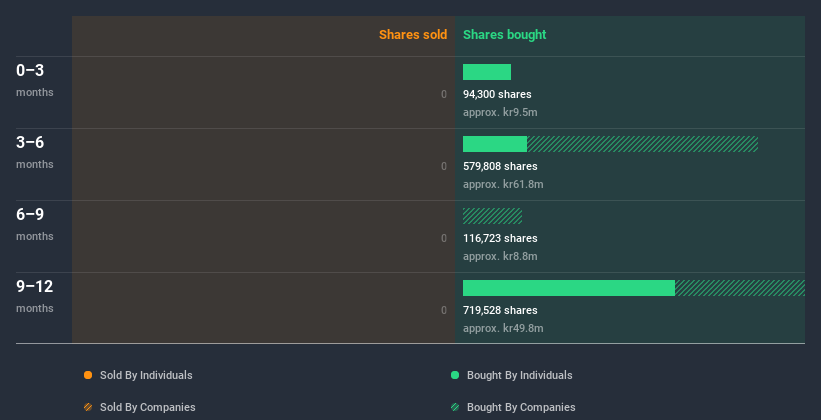
Task: Click the approx. kr61.8m amount
Action: 503,184
